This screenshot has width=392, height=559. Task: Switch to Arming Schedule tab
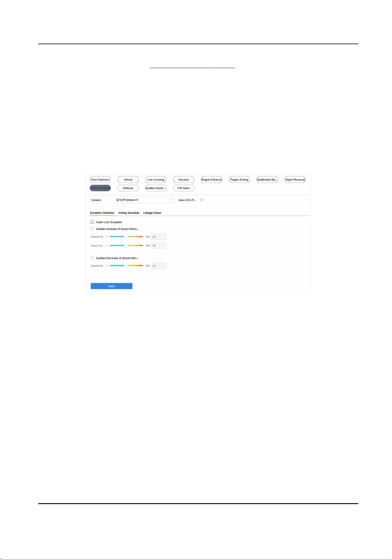point(129,213)
